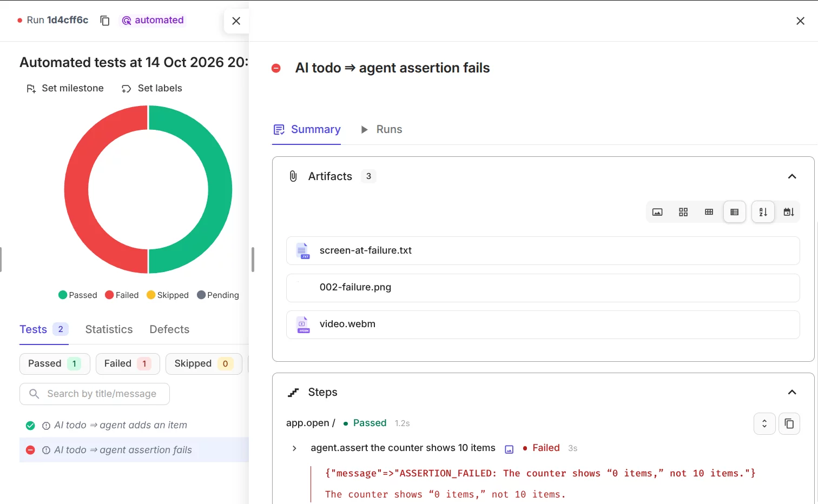Toggle Failed series in chart legend

click(x=122, y=295)
